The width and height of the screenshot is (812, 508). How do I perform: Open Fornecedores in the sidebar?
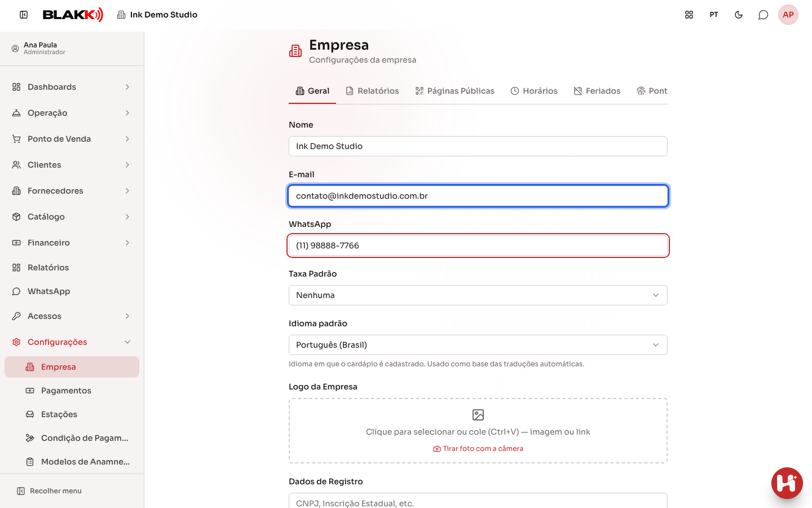[72, 191]
